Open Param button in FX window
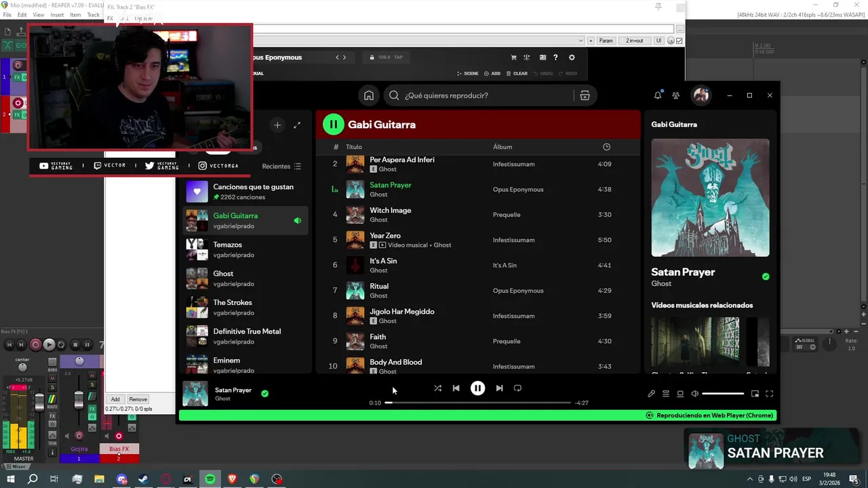Viewport: 868px width, 488px height. coord(606,41)
